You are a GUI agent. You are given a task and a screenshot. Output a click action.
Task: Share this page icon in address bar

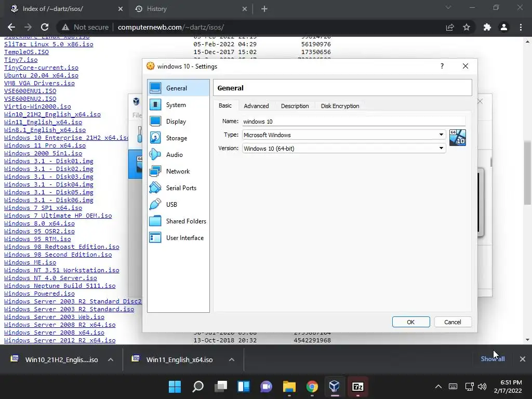click(450, 27)
